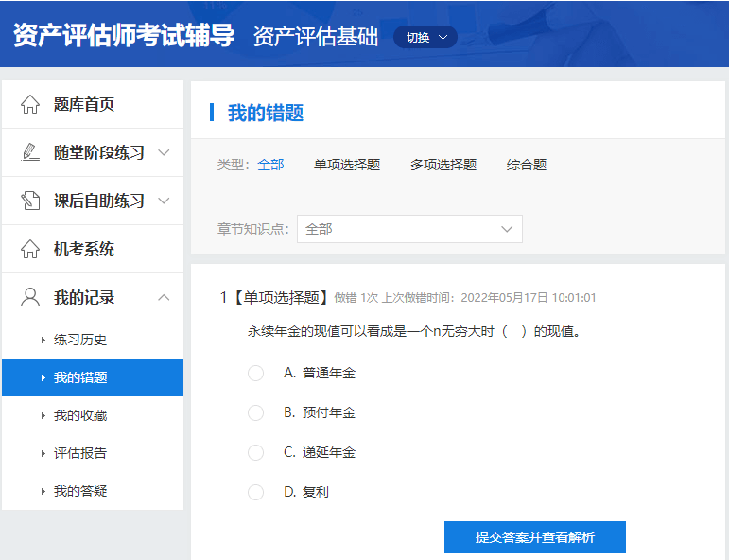Click the notepad icon beside 课后自助练习
Image resolution: width=729 pixels, height=560 pixels.
[30, 201]
